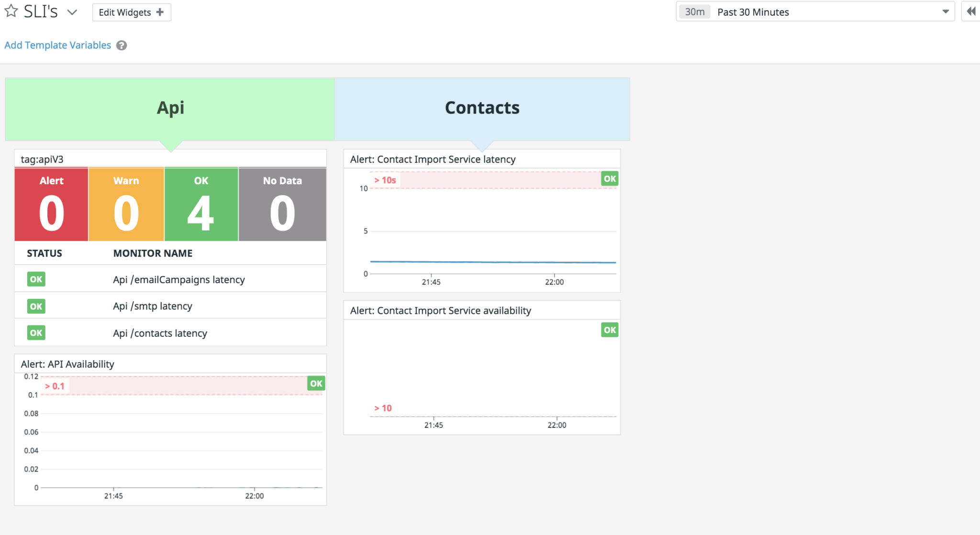Screen dimensions: 980x535
Task: Click OK status badge for emailCampaigns latency
Action: (36, 279)
